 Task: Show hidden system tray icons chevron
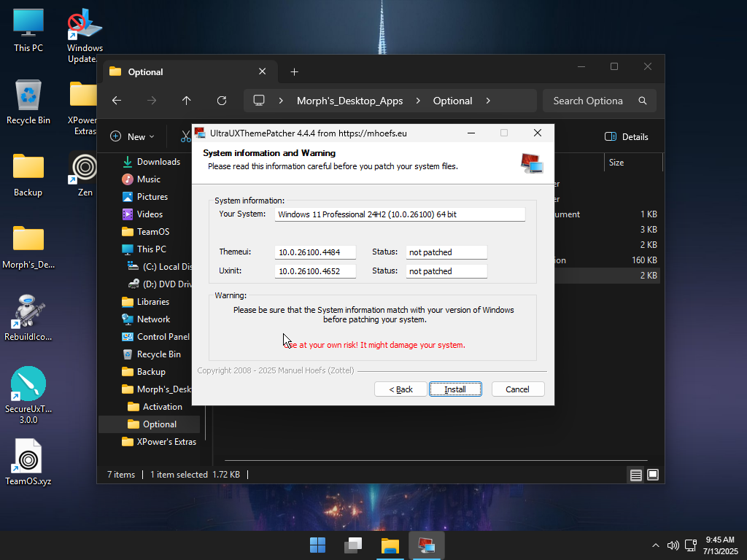[656, 545]
